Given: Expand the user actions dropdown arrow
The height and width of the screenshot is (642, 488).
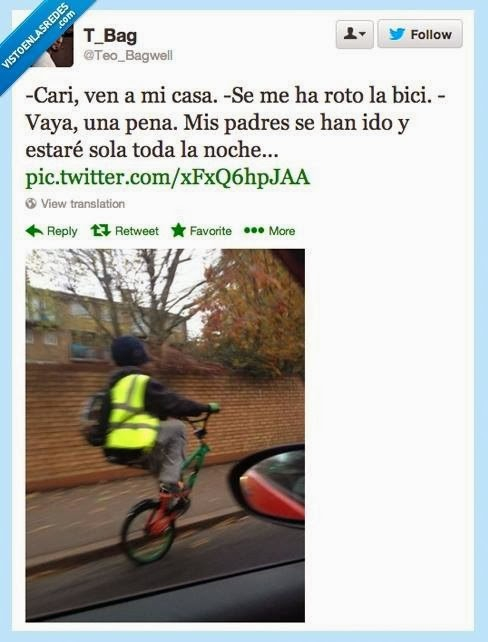Looking at the screenshot, I should (362, 35).
